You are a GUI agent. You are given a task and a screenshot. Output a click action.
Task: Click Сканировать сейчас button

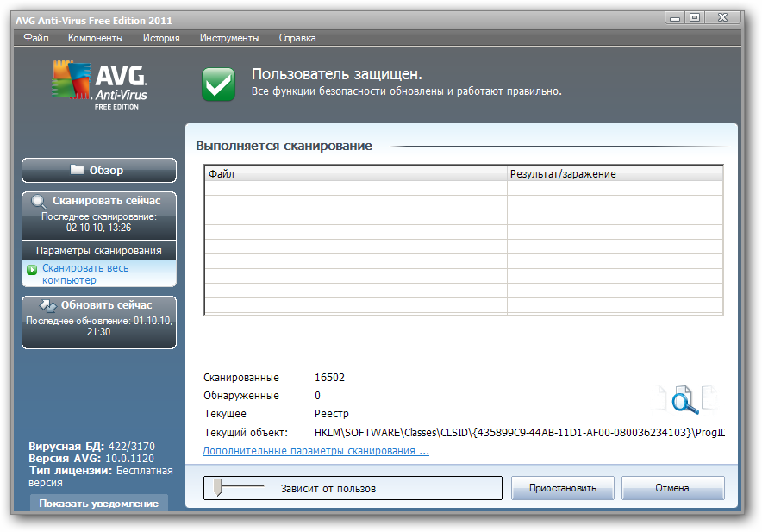[x=99, y=216]
